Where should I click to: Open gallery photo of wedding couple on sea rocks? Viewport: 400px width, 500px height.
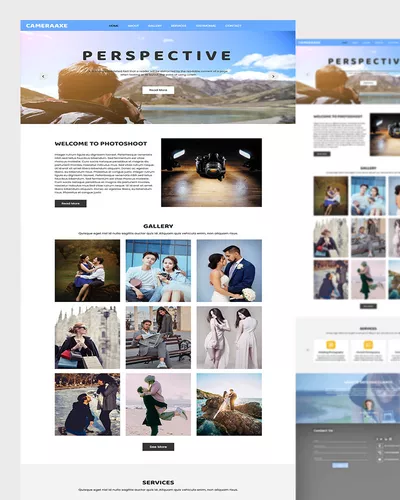tap(229, 404)
